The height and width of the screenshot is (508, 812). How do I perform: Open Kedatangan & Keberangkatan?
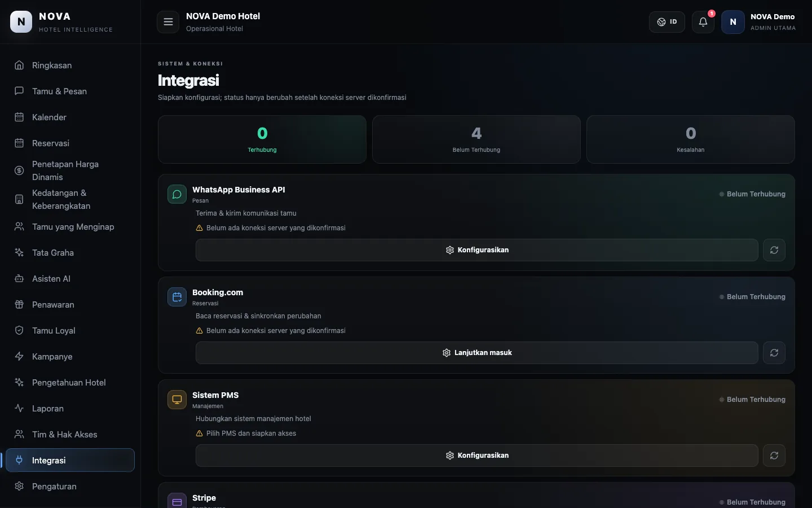coord(70,199)
